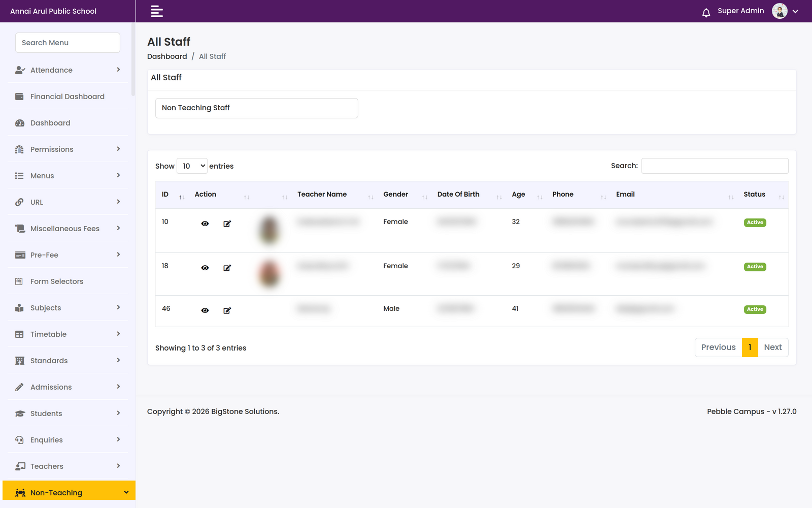This screenshot has width=812, height=508.
Task: Open the Show entries count dropdown
Action: 192,166
